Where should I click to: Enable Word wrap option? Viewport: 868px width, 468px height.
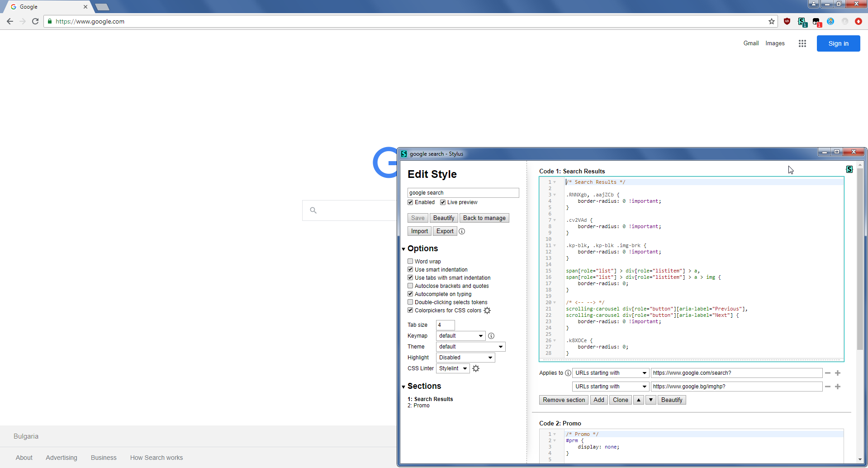click(410, 261)
